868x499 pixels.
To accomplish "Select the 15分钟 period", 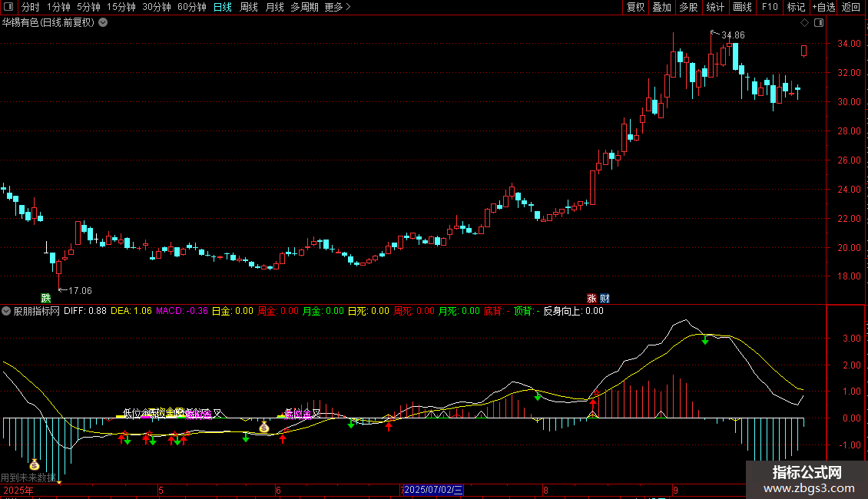I will coord(121,7).
